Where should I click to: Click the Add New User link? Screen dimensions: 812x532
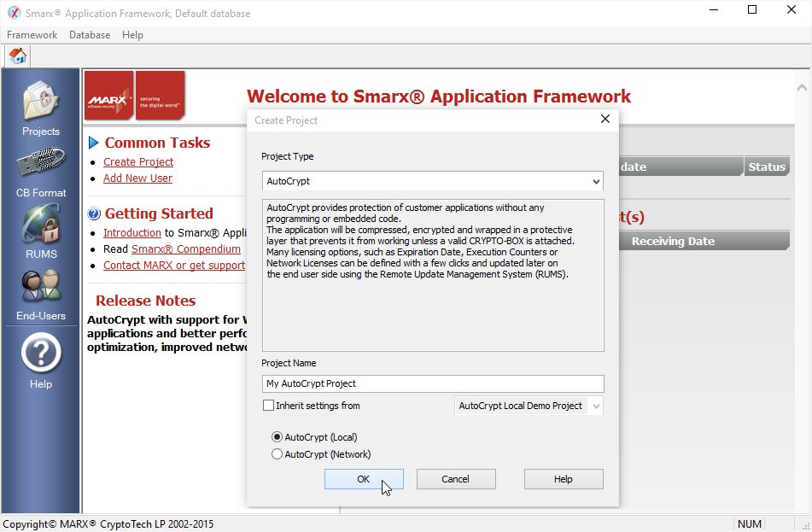coord(137,178)
